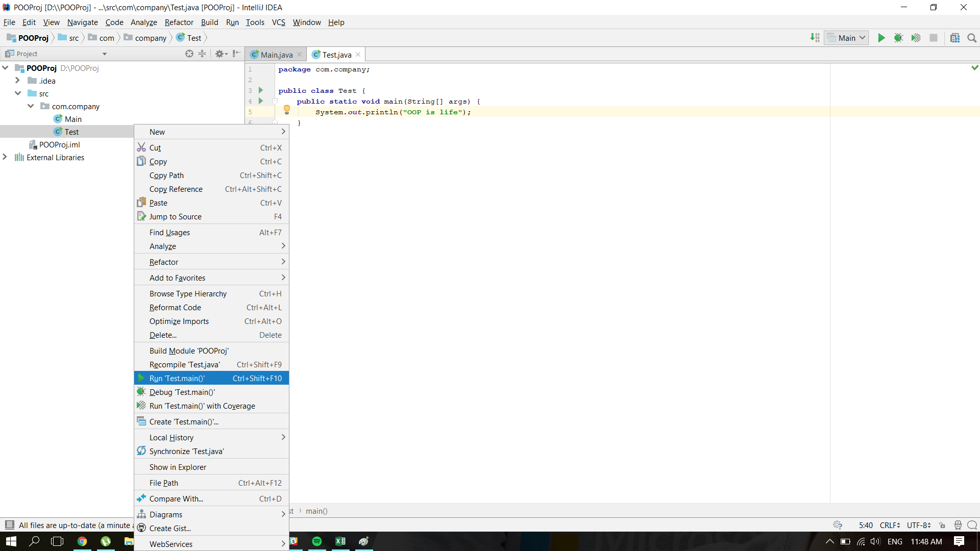This screenshot has height=551, width=980.
Task: Select Run 'Test.main()' with Coverage
Action: (x=211, y=406)
